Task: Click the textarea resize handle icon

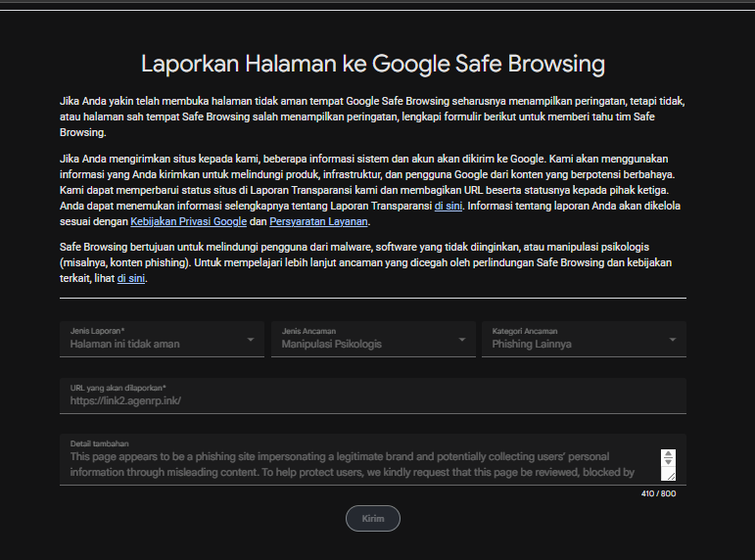Action: point(671,476)
